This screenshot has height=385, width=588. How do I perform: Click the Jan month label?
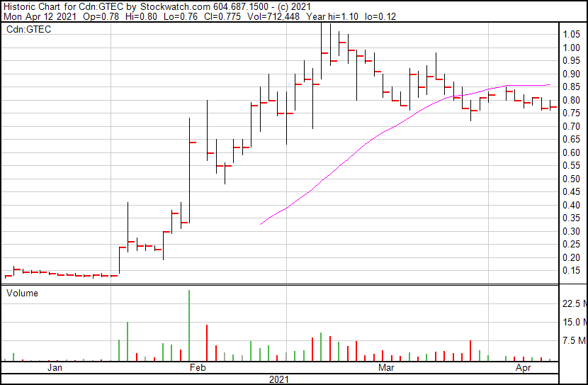(x=55, y=367)
